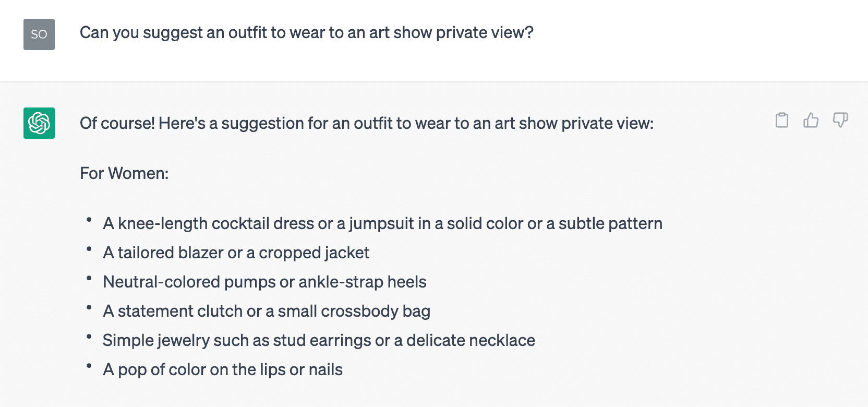Click the neutral-colored pumps bullet

point(264,282)
